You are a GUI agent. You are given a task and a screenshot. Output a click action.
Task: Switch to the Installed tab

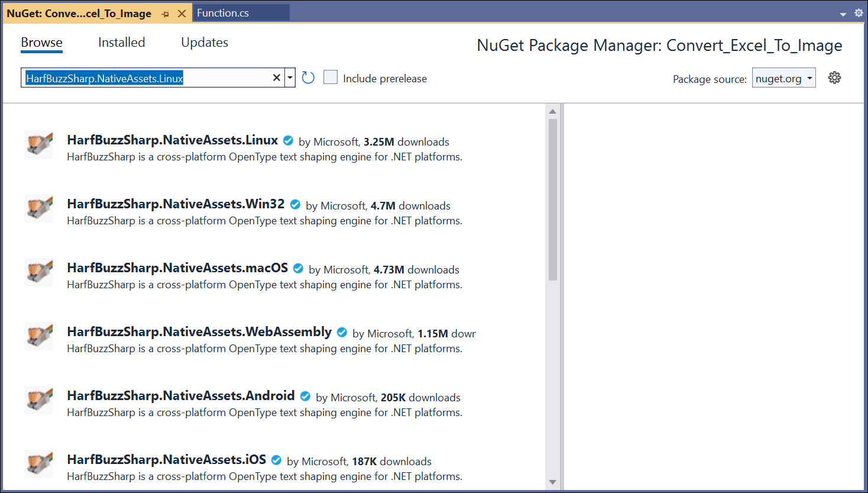(121, 43)
